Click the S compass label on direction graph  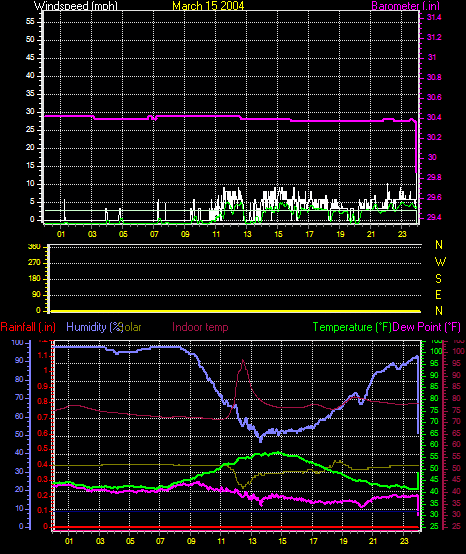438,279
